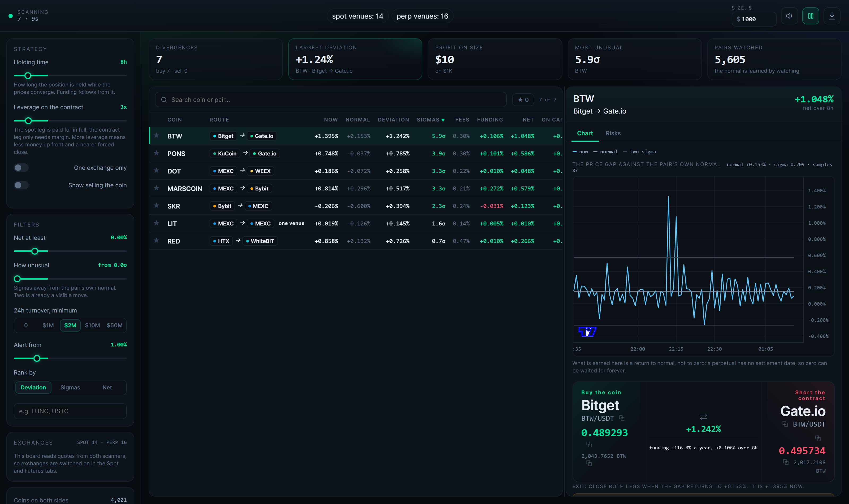Screen dimensions: 849x504
Task: Star the PONS row as favorite
Action: coord(157,153)
